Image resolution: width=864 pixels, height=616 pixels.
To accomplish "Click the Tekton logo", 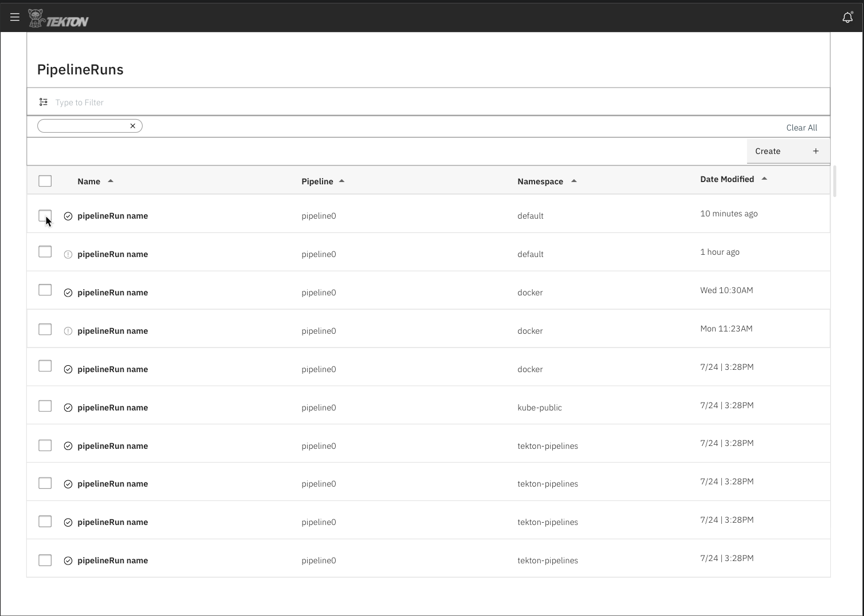I will pyautogui.click(x=58, y=18).
